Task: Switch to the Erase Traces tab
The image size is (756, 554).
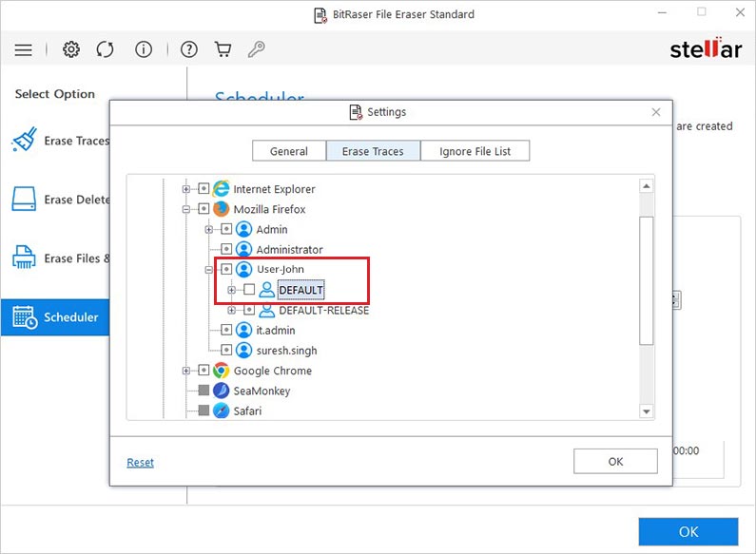Action: (x=373, y=151)
